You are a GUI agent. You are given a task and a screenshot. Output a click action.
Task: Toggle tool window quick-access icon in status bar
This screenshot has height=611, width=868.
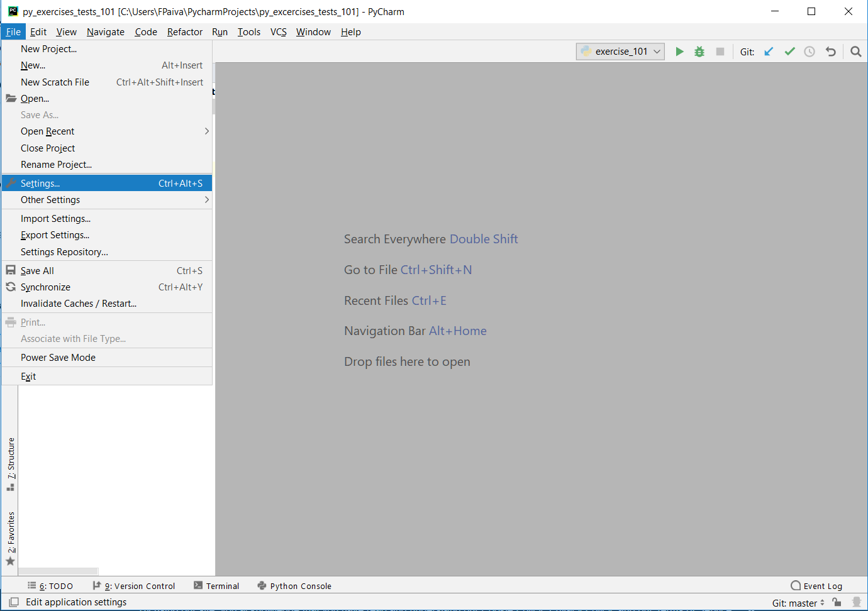14,602
